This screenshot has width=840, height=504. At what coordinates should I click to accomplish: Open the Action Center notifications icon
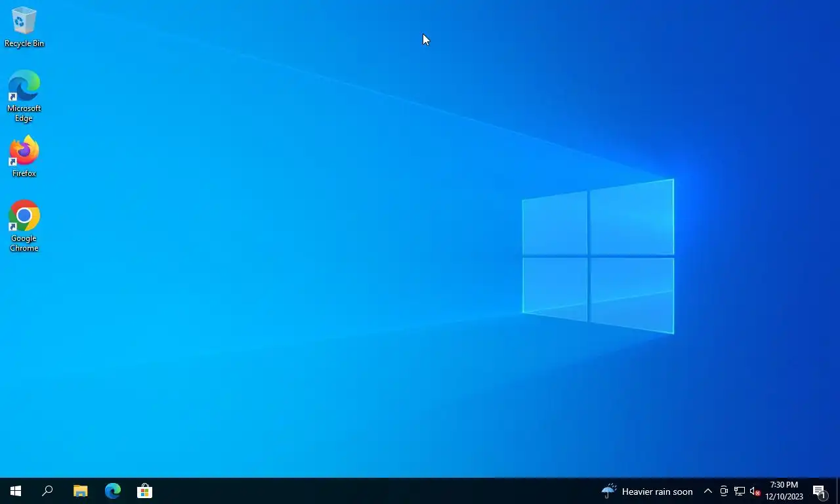click(820, 492)
